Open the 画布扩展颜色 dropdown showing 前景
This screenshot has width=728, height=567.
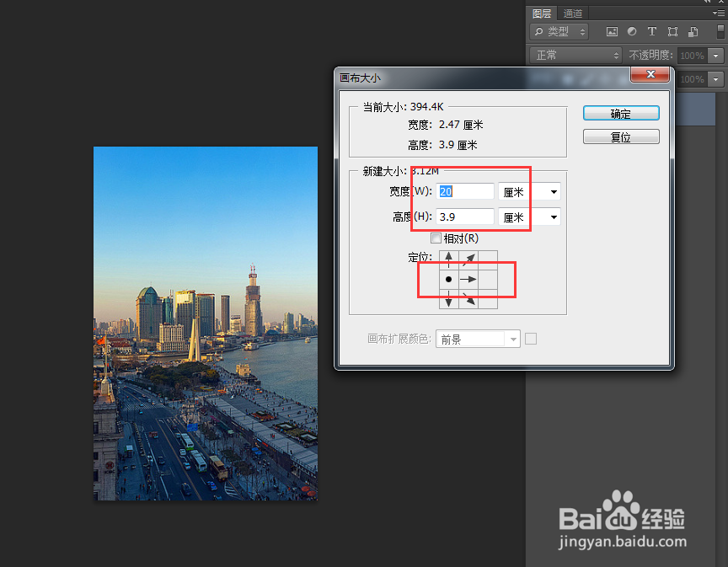click(477, 339)
